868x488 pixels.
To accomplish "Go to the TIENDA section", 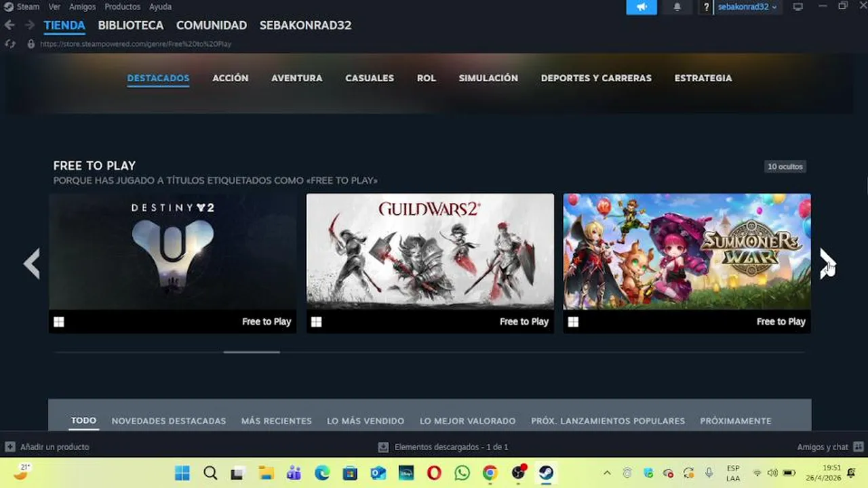I will [x=64, y=25].
